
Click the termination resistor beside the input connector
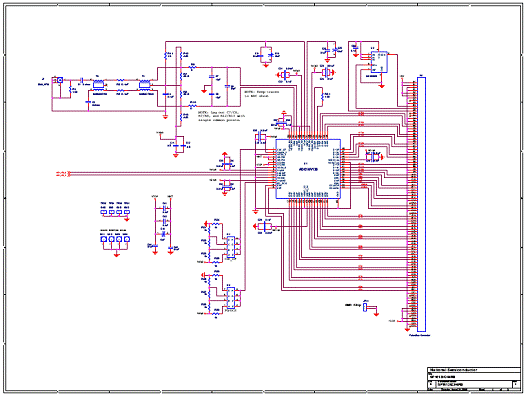coord(70,90)
